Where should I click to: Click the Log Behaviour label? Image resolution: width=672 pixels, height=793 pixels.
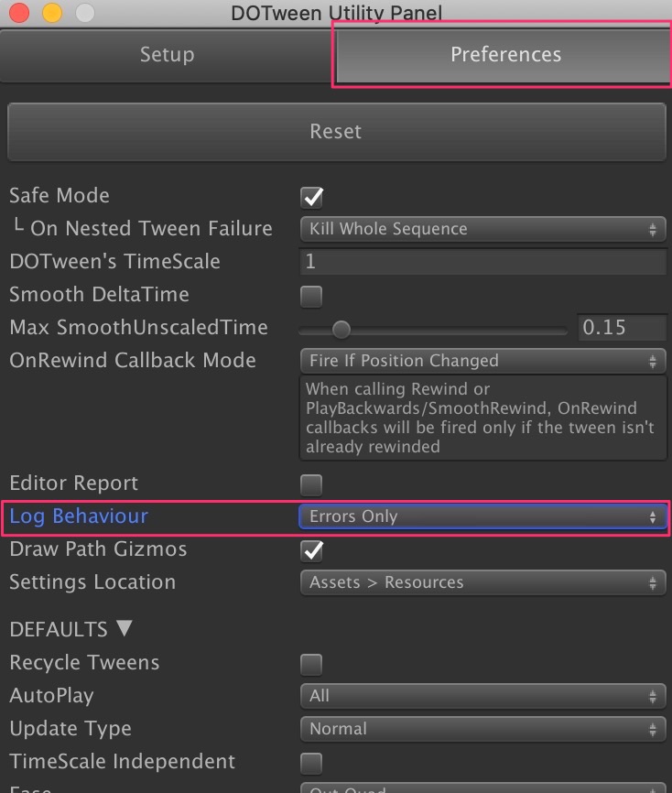tap(79, 516)
